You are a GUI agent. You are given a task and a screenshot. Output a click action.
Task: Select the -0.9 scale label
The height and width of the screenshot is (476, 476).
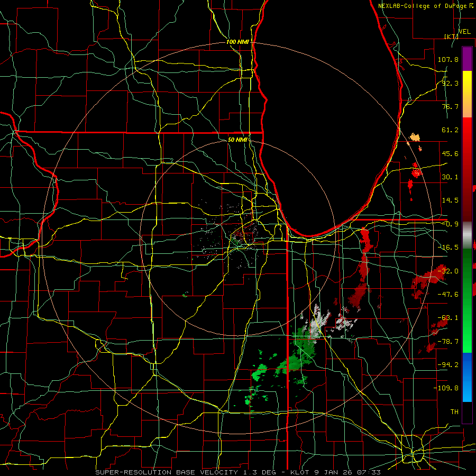coord(450,224)
